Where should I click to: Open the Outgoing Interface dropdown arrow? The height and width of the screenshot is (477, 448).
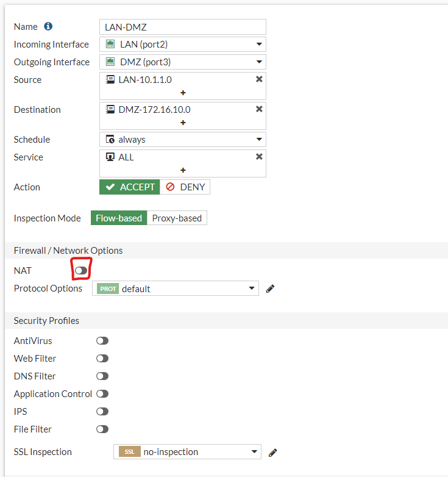[259, 62]
